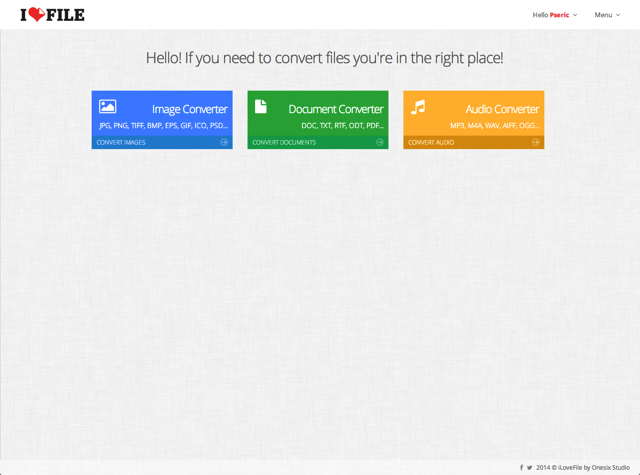Click the Convert Images button
This screenshot has height=475, width=640.
[162, 142]
